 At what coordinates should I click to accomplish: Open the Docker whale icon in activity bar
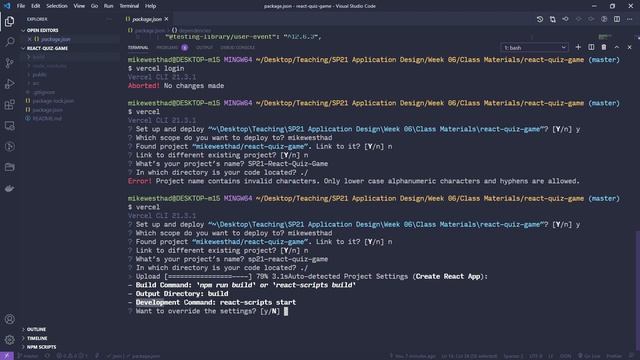9,188
